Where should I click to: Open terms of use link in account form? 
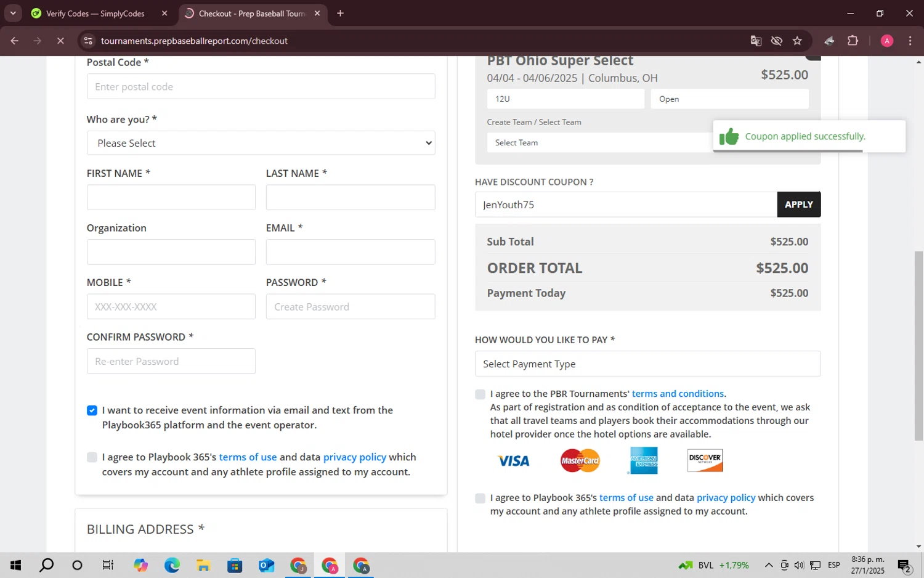tap(248, 457)
